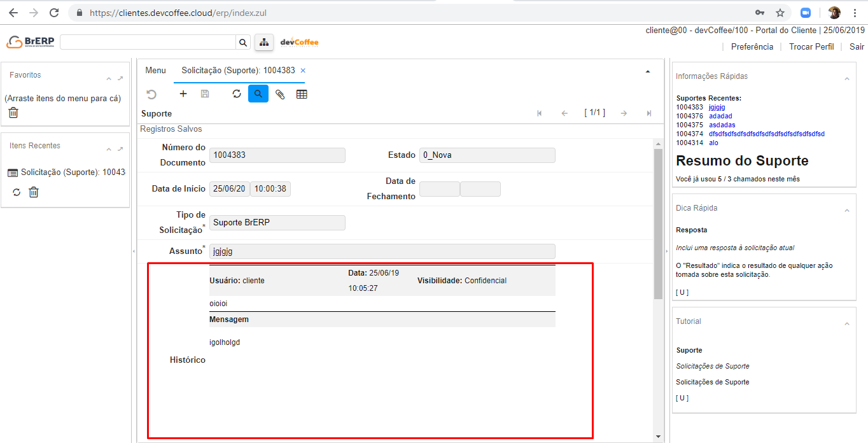Click the Assunto input field

pyautogui.click(x=382, y=251)
